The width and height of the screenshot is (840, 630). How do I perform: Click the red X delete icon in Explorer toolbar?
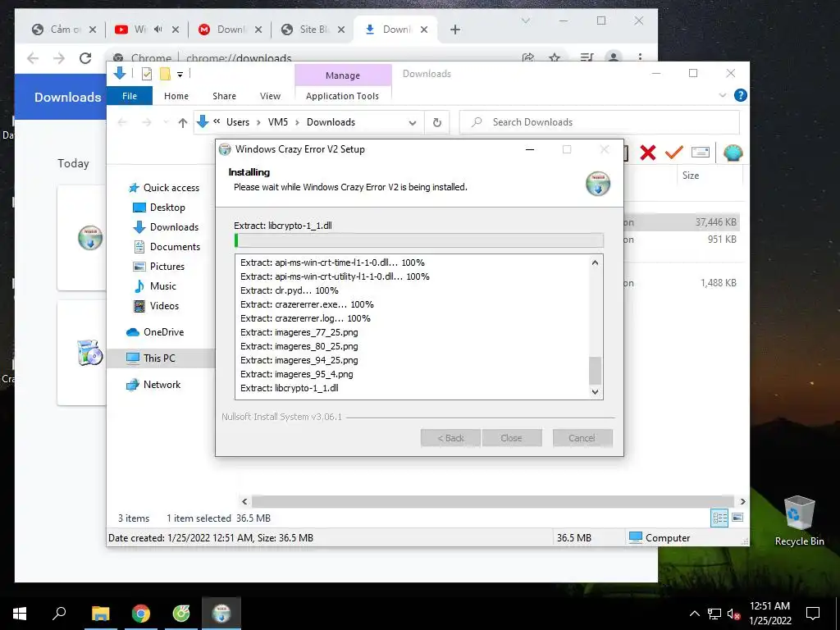(648, 153)
